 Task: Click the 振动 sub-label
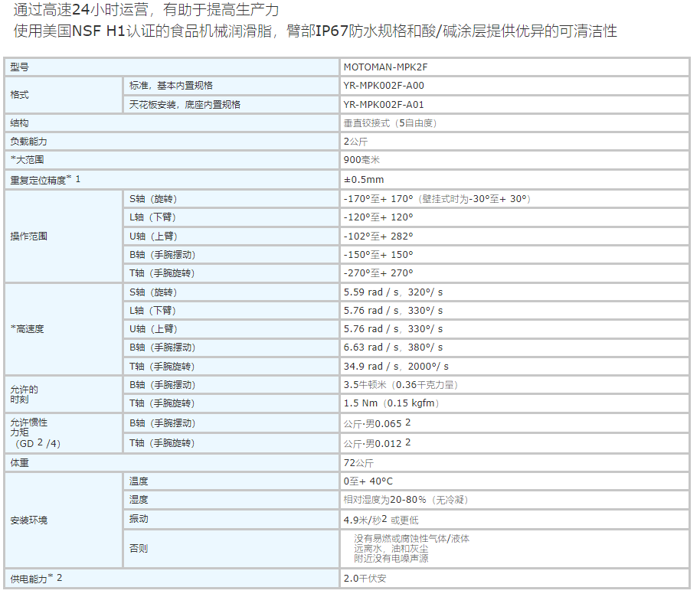139,519
